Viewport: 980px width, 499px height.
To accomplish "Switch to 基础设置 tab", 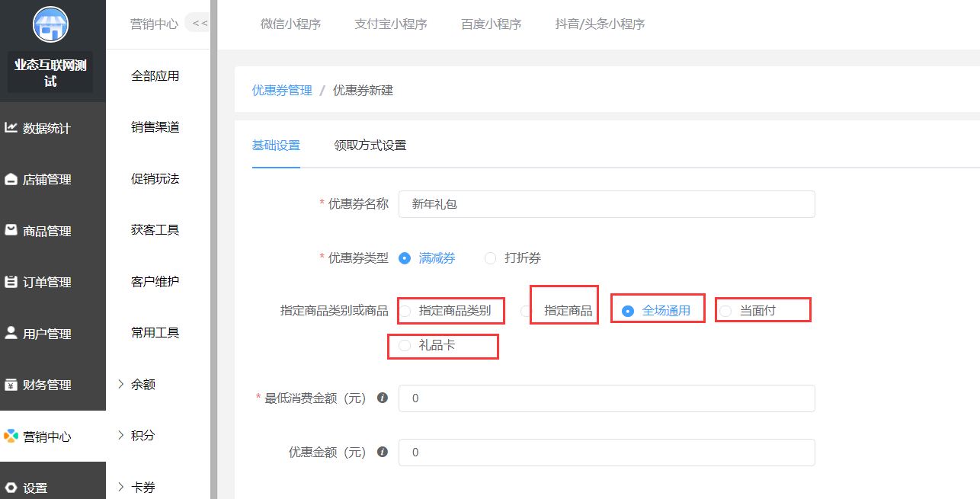I will point(276,145).
